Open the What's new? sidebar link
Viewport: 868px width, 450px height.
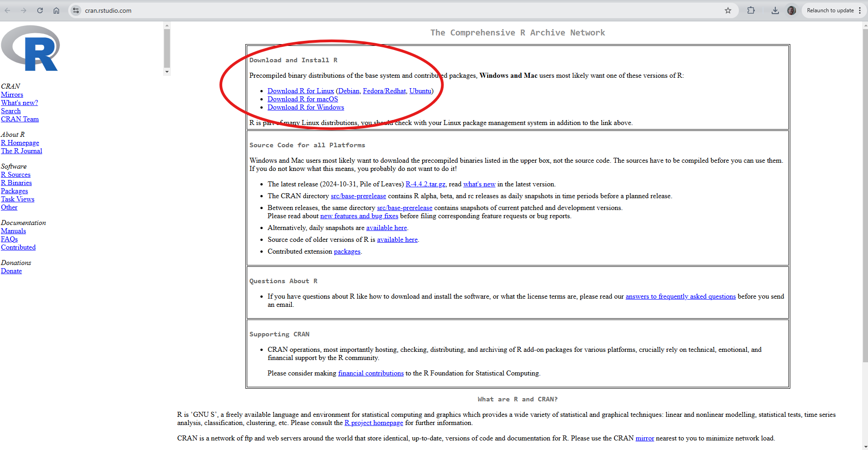click(x=20, y=103)
